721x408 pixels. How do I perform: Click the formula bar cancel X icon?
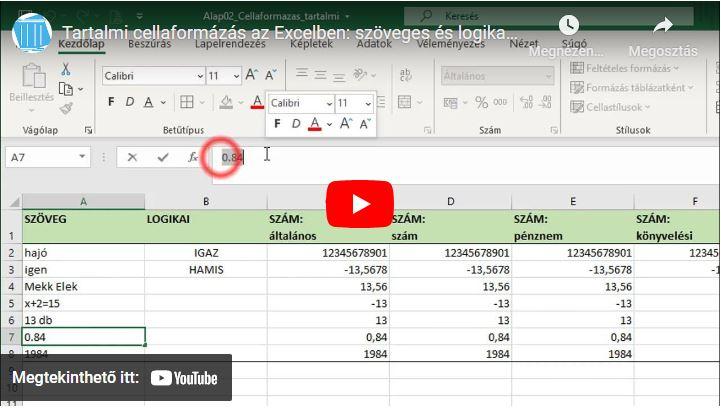(132, 157)
